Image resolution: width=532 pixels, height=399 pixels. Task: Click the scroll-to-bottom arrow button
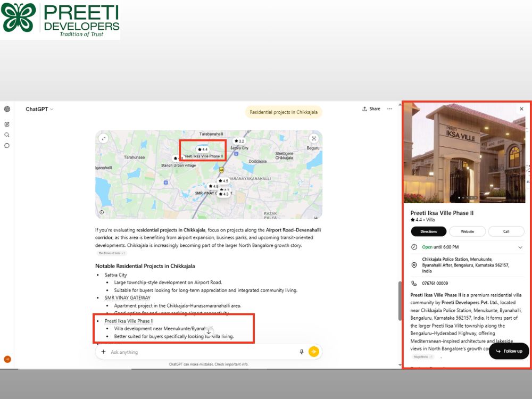click(209, 332)
